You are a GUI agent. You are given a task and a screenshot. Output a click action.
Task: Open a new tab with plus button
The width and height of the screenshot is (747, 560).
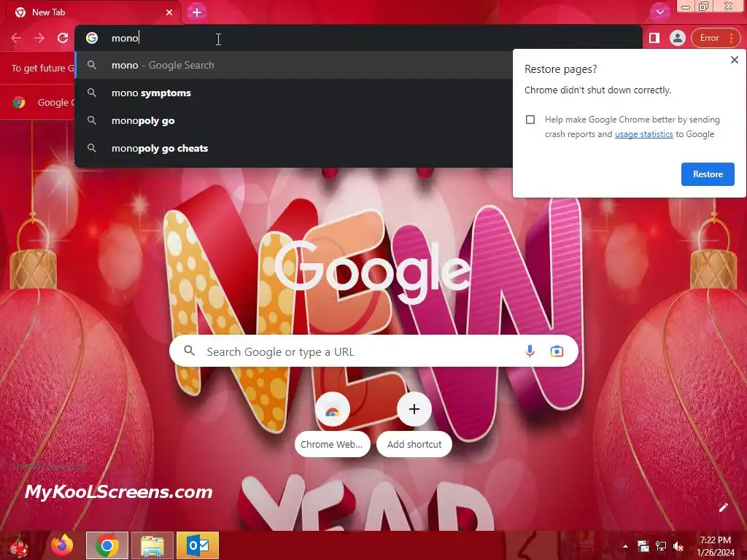197,12
